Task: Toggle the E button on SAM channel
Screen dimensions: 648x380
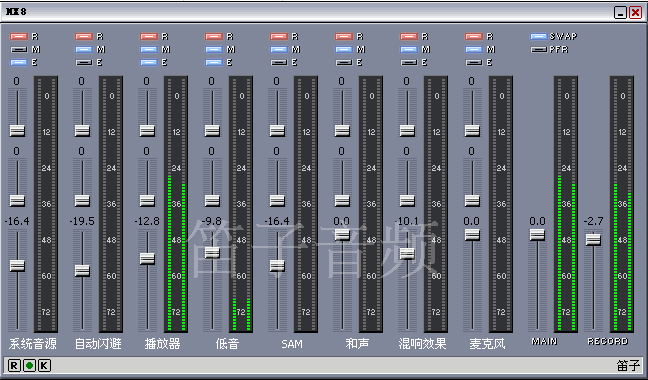Action: pyautogui.click(x=279, y=62)
